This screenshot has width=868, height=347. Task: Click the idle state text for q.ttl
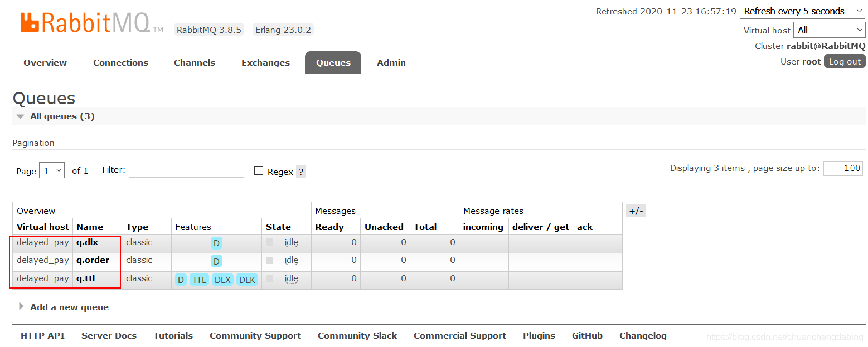(291, 278)
